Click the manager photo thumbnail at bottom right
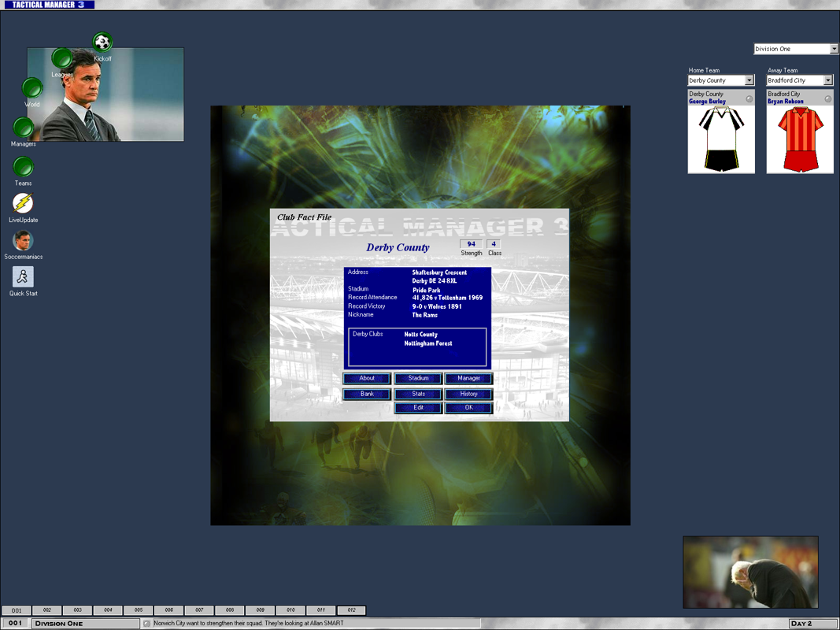 (x=749, y=573)
